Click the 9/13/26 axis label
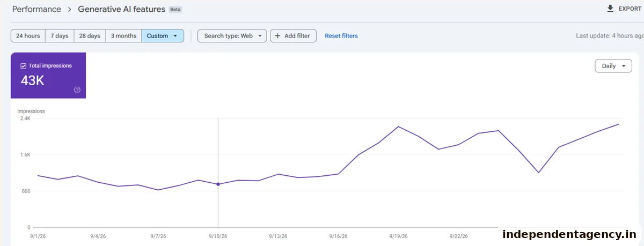 (279, 236)
